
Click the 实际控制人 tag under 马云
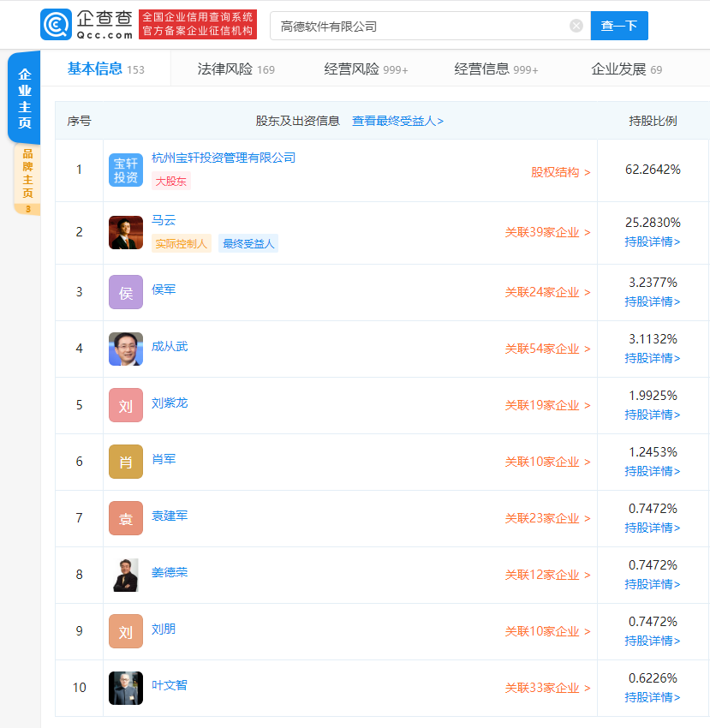point(181,244)
